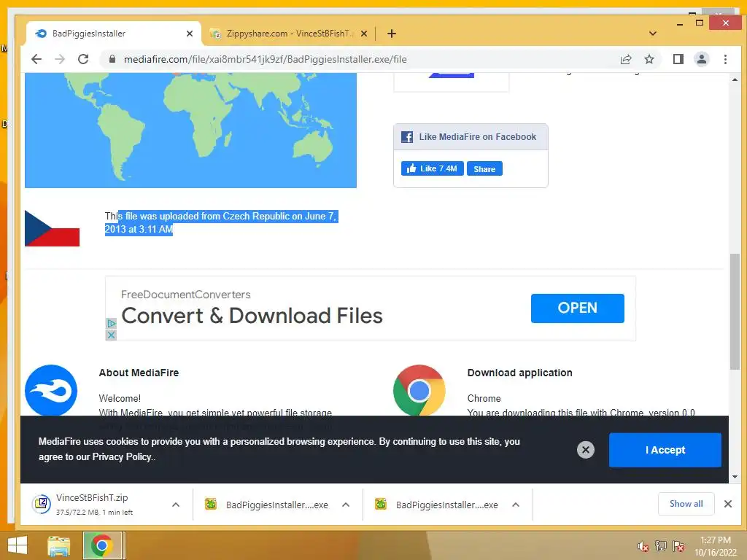Open the tab search dropdown chevron

click(653, 34)
